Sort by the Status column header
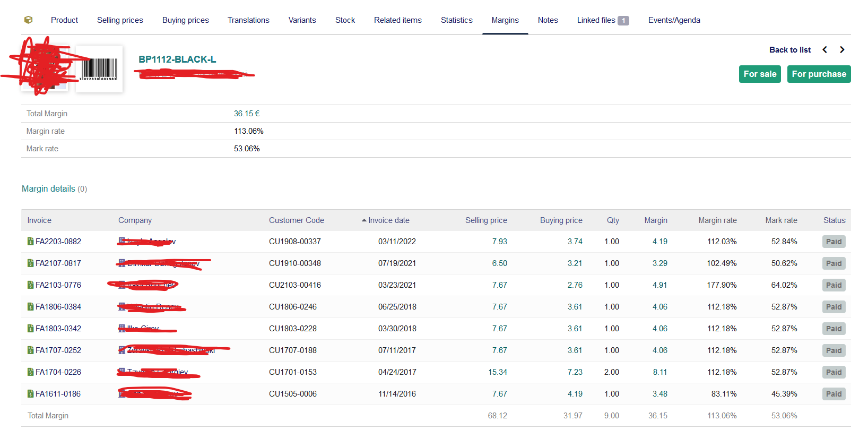This screenshot has height=438, width=868. coord(835,220)
